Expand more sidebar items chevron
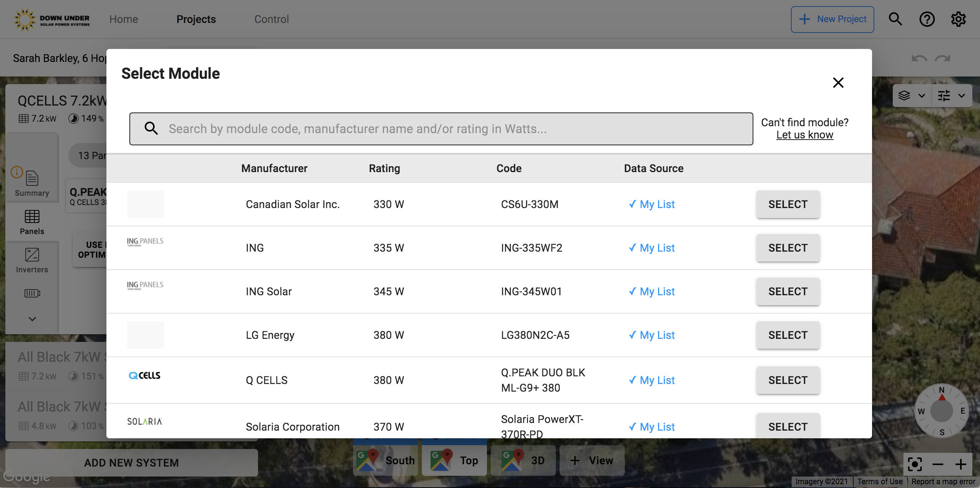 click(x=32, y=319)
